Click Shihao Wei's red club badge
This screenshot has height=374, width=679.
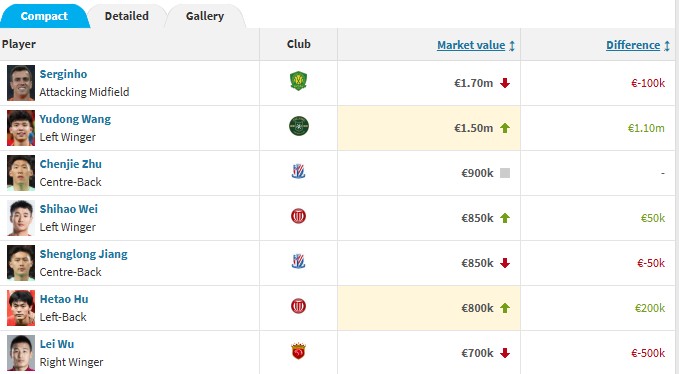coord(298,216)
